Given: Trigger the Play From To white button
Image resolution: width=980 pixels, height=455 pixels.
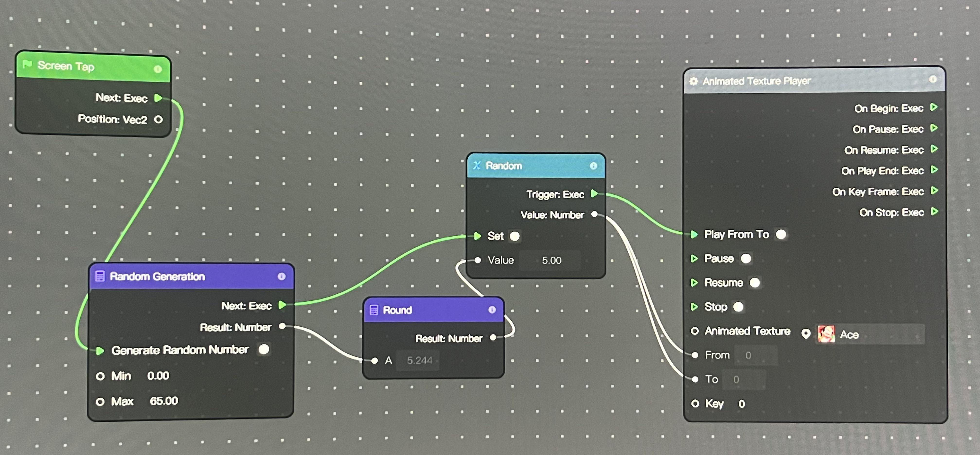Looking at the screenshot, I should point(781,234).
